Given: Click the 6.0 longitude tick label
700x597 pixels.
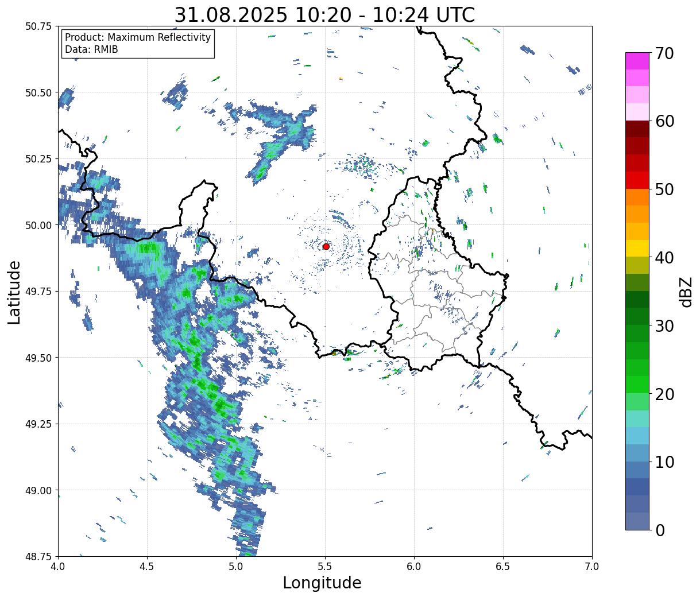Looking at the screenshot, I should click(x=414, y=567).
